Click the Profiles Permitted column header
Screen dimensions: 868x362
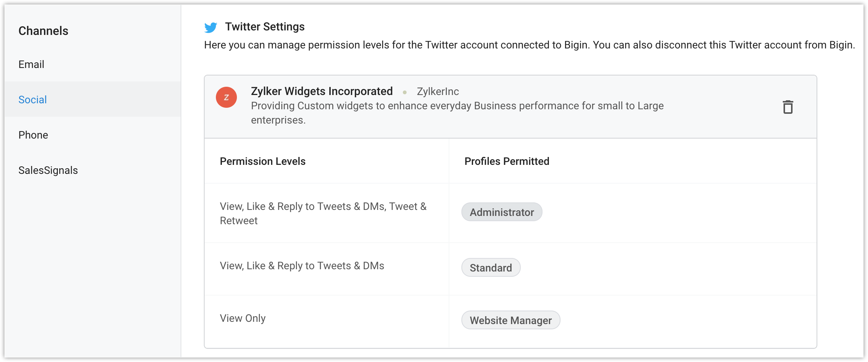click(x=507, y=161)
